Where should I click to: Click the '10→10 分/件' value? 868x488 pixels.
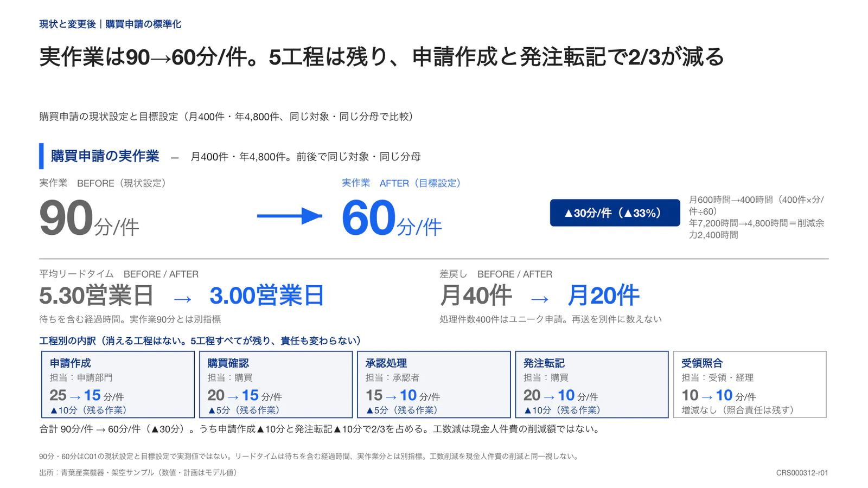coord(718,395)
